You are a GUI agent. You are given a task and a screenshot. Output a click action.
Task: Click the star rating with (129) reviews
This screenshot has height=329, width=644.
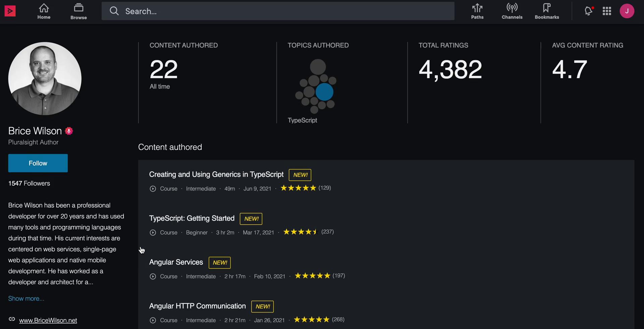point(298,188)
